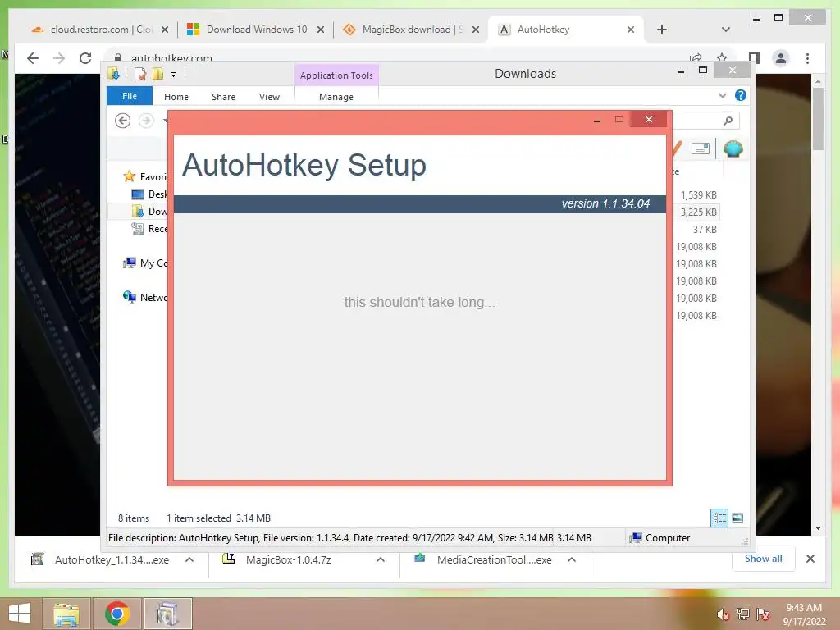This screenshot has height=630, width=840.
Task: Switch to details view in Explorer status bar
Action: point(719,518)
